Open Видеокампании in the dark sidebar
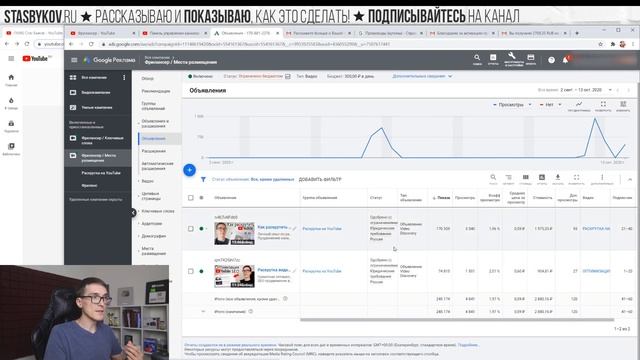 click(x=95, y=92)
